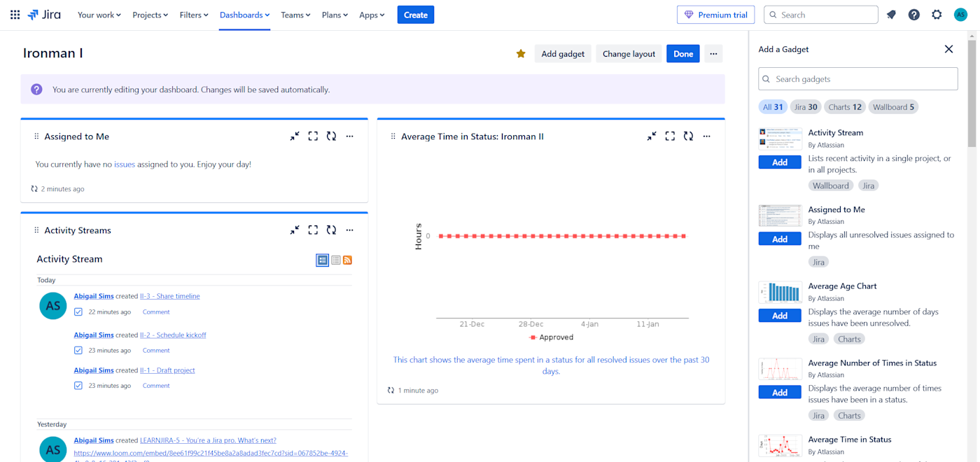Open the Activity Stream RSS feed icon

click(x=347, y=260)
